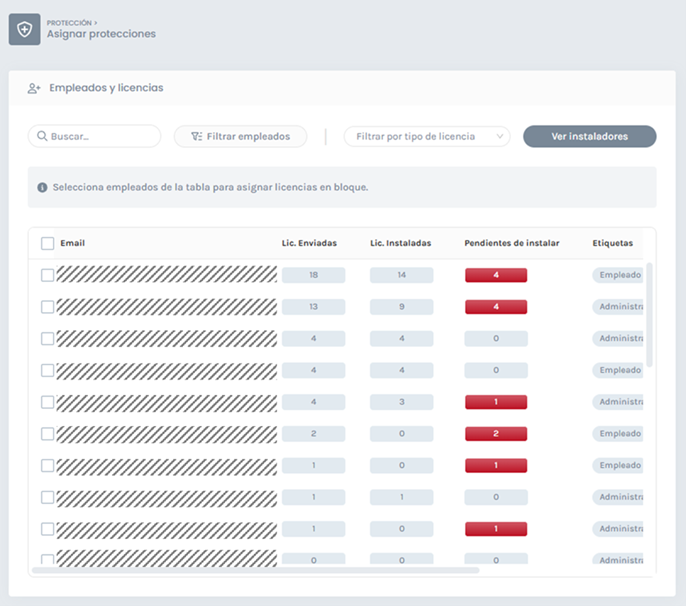Sort by Pendientes de instalar column header

click(x=511, y=243)
